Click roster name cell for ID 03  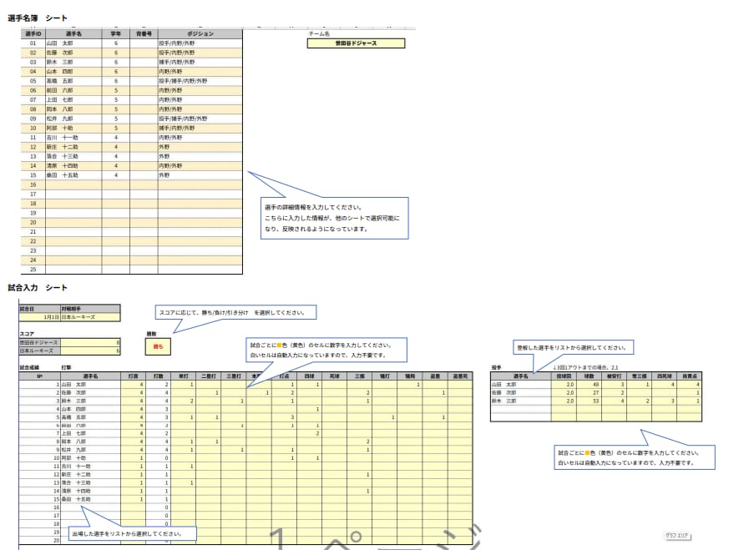(73, 62)
